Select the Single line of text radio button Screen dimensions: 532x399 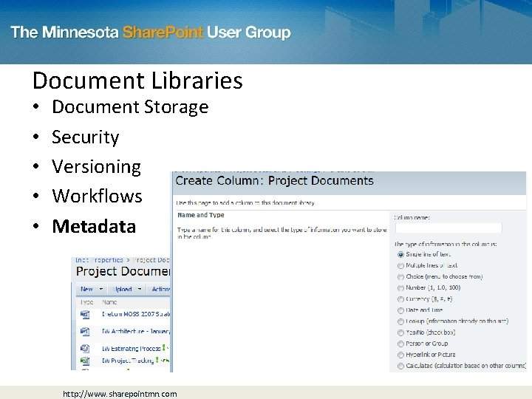[x=400, y=254]
